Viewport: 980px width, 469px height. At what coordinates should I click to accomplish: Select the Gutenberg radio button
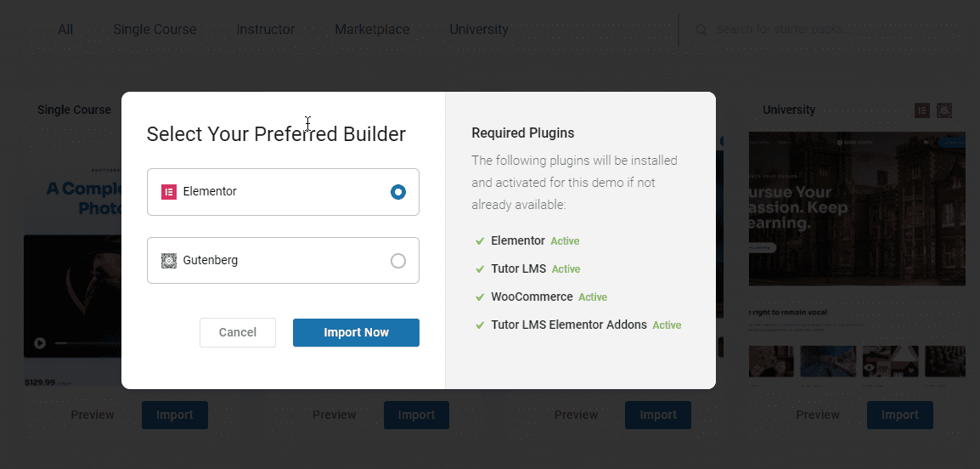coord(398,261)
